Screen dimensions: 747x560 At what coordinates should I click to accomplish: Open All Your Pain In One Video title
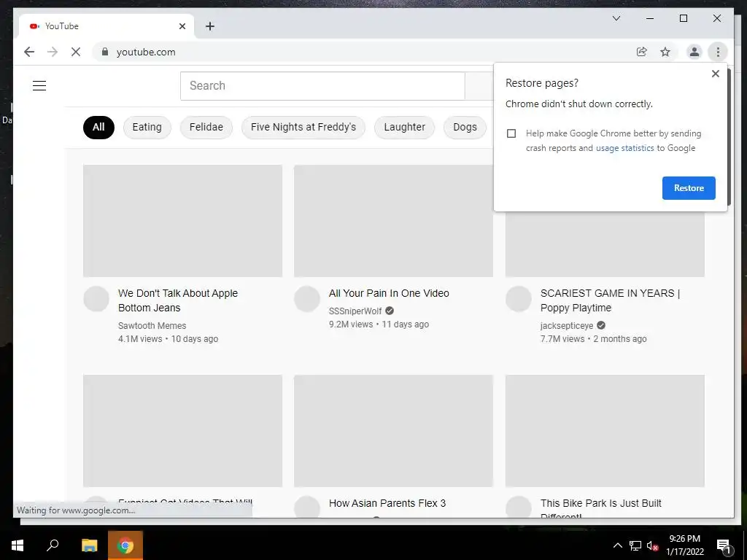[x=389, y=293]
